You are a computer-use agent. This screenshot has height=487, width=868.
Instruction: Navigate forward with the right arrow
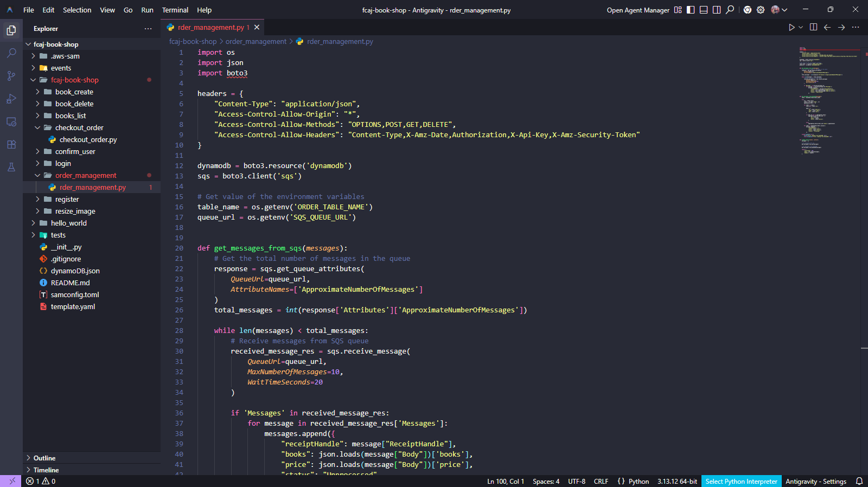click(841, 27)
